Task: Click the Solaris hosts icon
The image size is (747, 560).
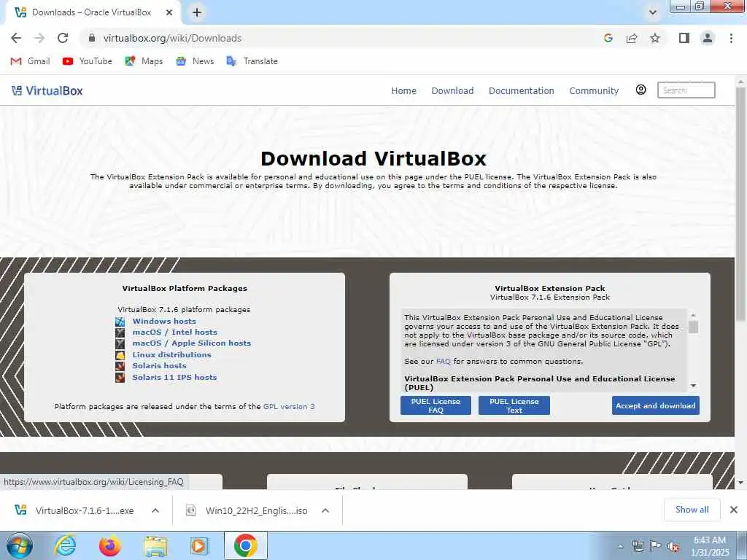Action: 120,366
